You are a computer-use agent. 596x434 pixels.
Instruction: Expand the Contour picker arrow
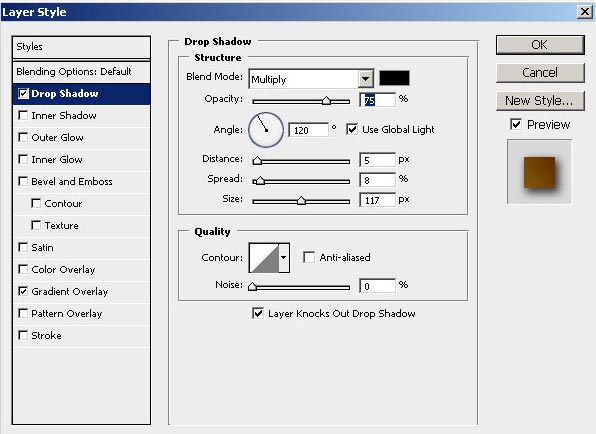tap(284, 258)
